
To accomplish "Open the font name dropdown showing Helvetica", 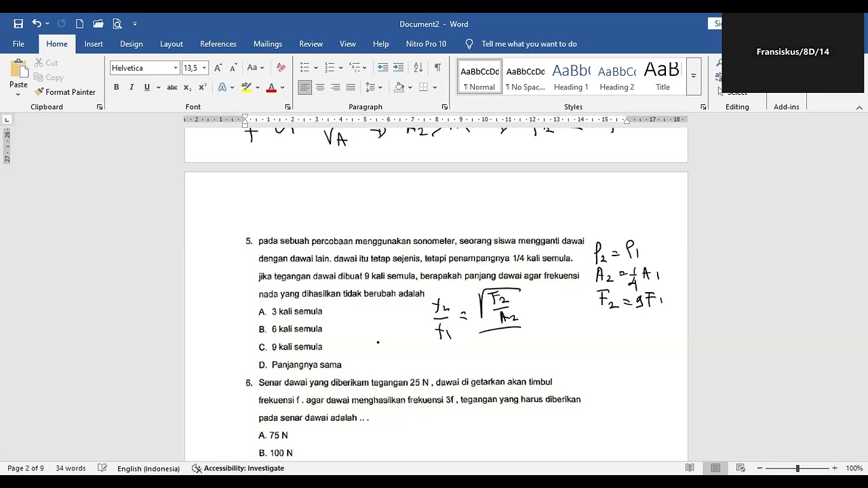I will tap(176, 68).
